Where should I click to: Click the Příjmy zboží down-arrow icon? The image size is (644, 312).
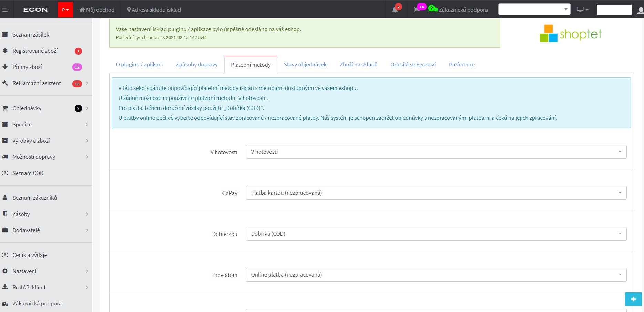[x=5, y=67]
